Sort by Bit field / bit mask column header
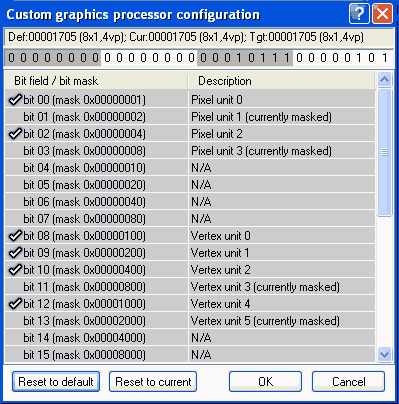399x404 pixels. coord(96,81)
